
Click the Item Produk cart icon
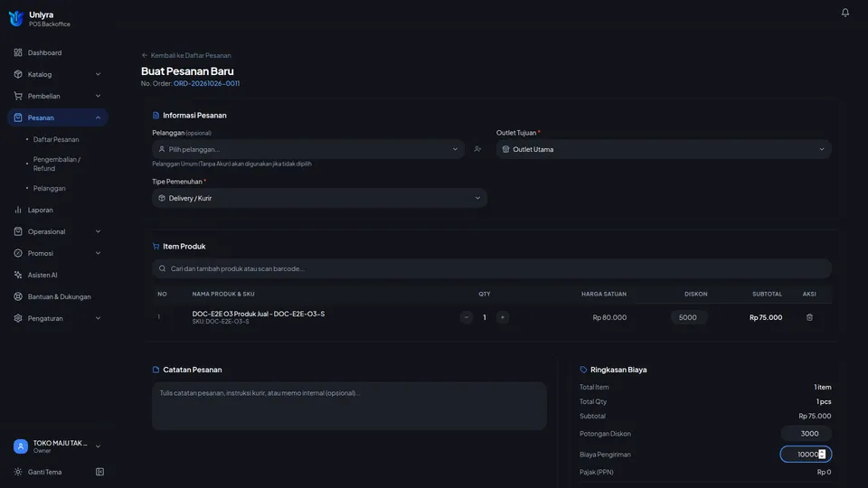pos(156,246)
